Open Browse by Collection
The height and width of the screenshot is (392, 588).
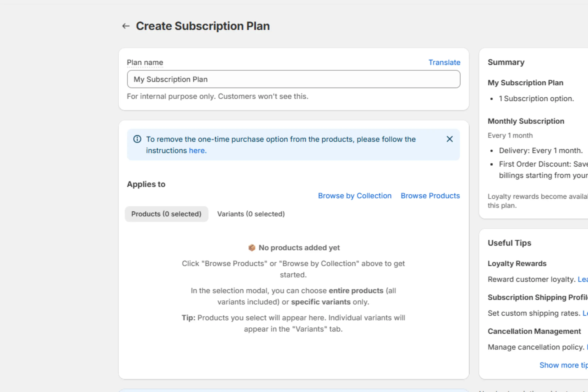click(354, 196)
